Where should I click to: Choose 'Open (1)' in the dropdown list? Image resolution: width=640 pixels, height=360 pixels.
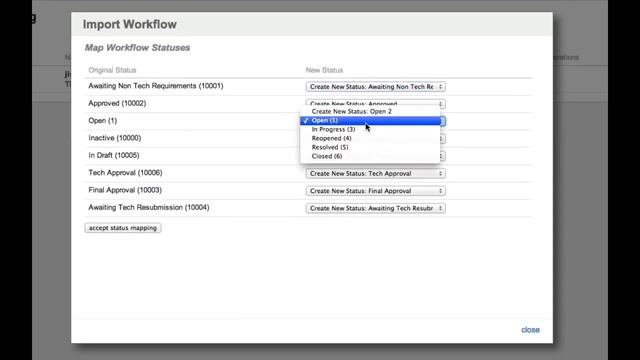370,120
